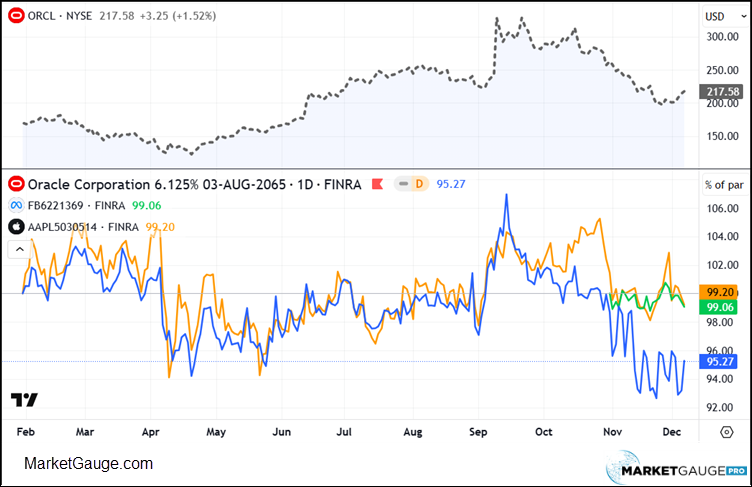Click the Sep marker on the time axis

[477, 431]
